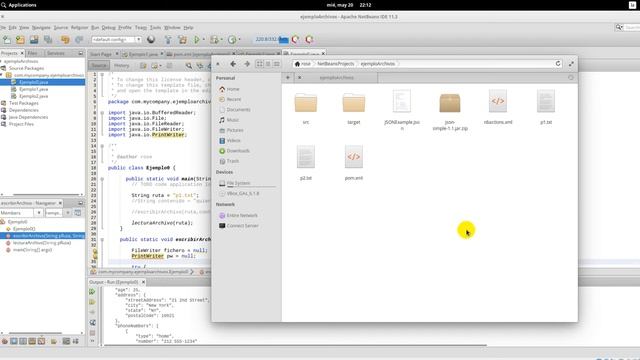Collapse the ejemploArchivos project node
640x360 pixels.
1,61
